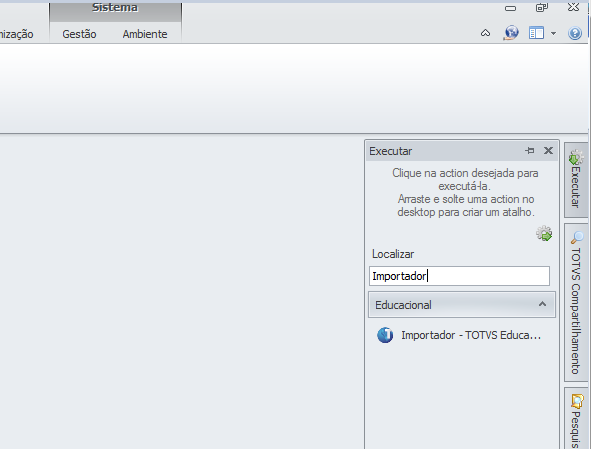The width and height of the screenshot is (591, 449).
Task: Open the Pesquisa side tab
Action: [576, 418]
